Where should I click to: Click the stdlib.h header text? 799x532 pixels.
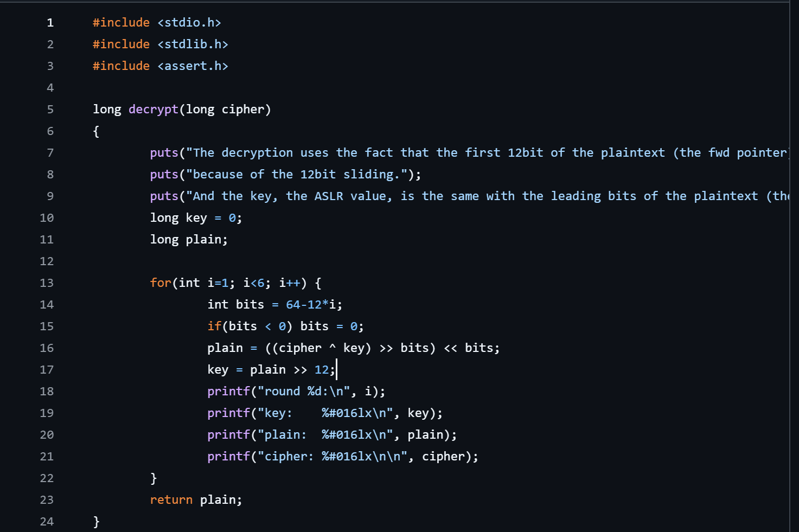193,44
